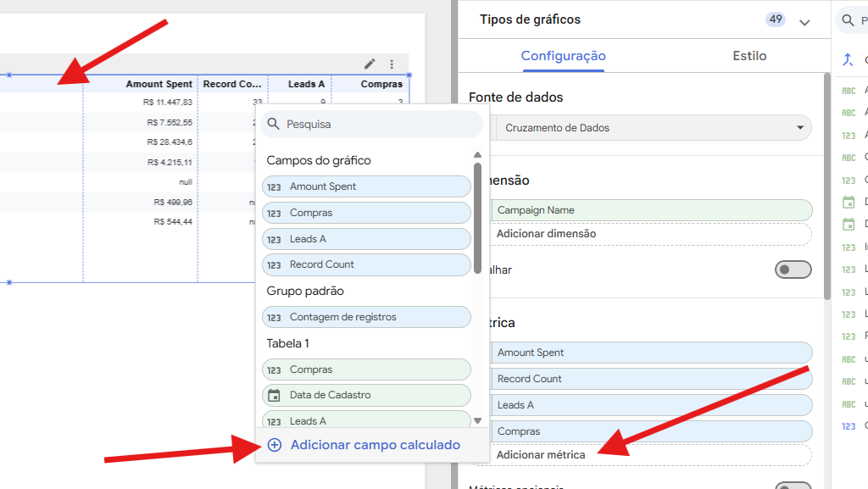The width and height of the screenshot is (868, 489).
Task: Click the calendar icon on Data de Cadastro
Action: (274, 395)
